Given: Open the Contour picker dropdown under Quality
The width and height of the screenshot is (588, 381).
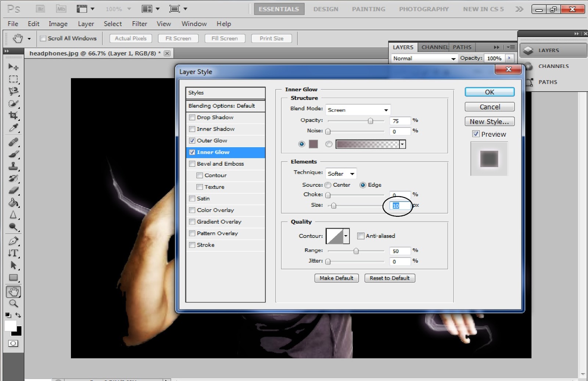Looking at the screenshot, I should click(345, 236).
